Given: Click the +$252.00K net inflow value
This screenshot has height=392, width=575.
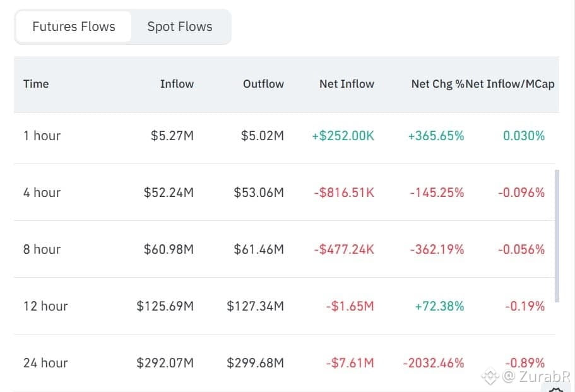Looking at the screenshot, I should 343,136.
